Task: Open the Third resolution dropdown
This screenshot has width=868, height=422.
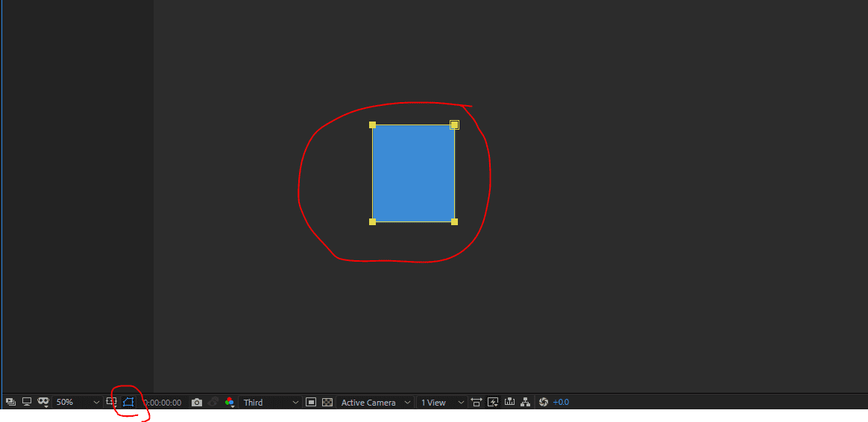Action: coord(270,403)
